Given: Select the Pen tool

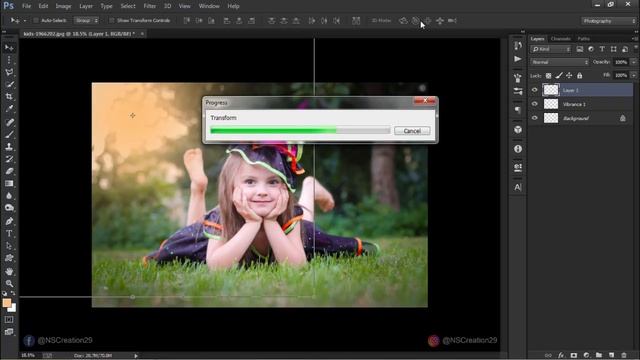Looking at the screenshot, I should 9,221.
